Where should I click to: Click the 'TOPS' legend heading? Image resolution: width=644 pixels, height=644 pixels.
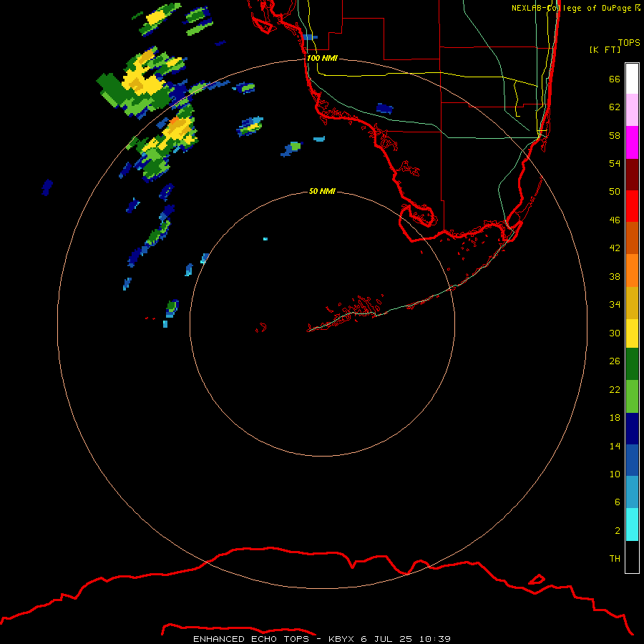point(629,43)
